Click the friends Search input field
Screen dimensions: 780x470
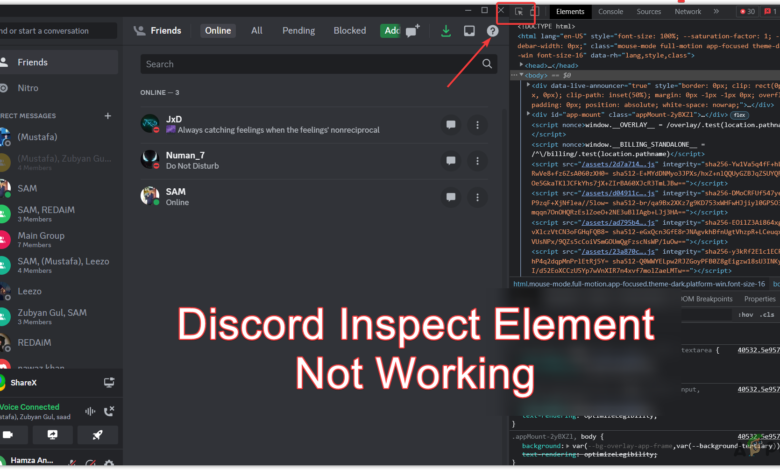pos(318,64)
